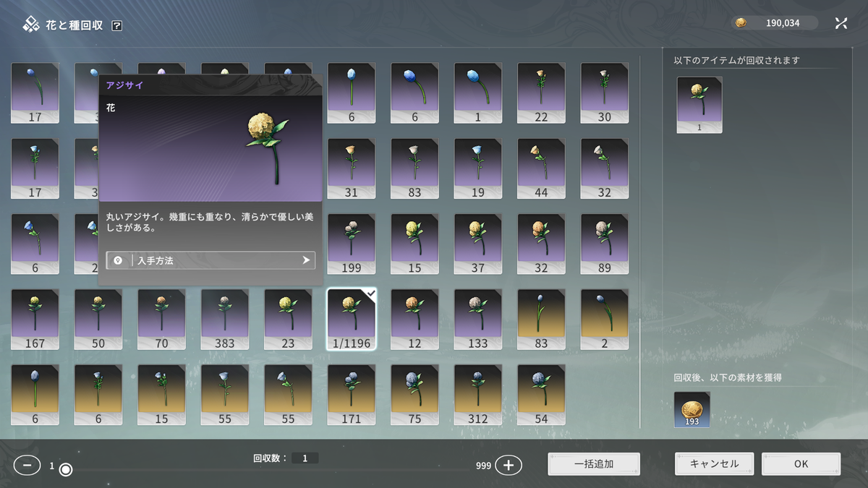The height and width of the screenshot is (488, 868).
Task: Choose the flower card with count 312
Action: [477, 395]
